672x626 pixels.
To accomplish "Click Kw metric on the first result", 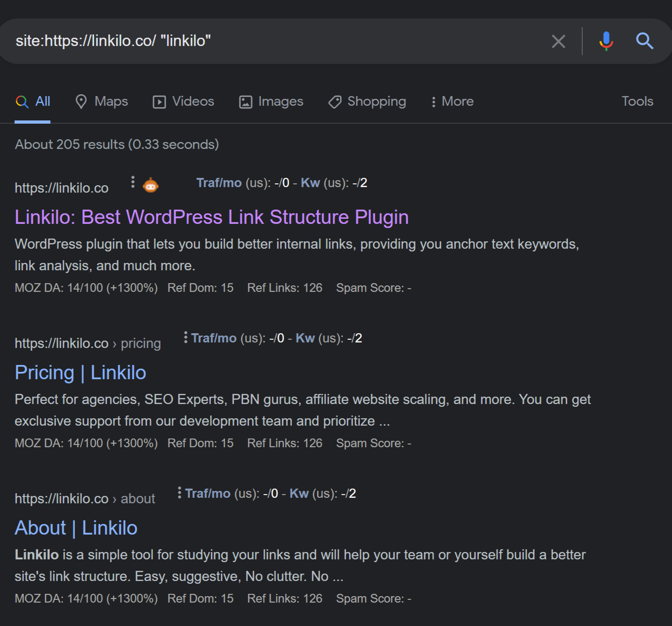I will click(334, 183).
